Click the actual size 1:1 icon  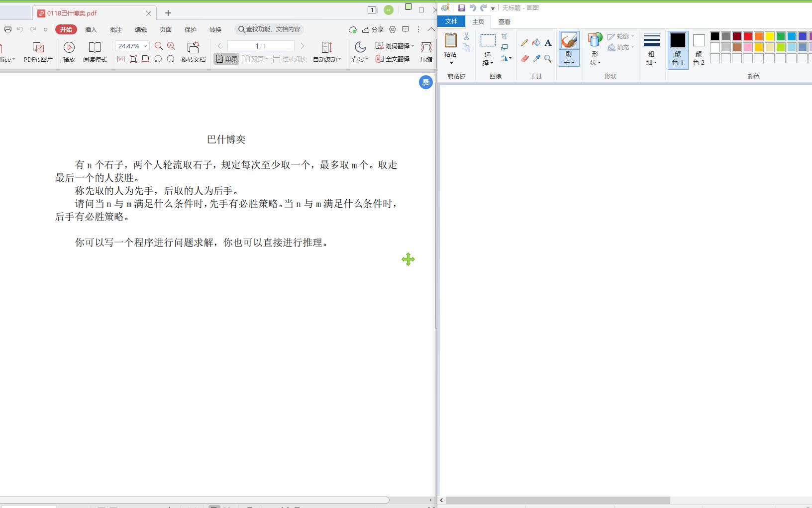120,59
